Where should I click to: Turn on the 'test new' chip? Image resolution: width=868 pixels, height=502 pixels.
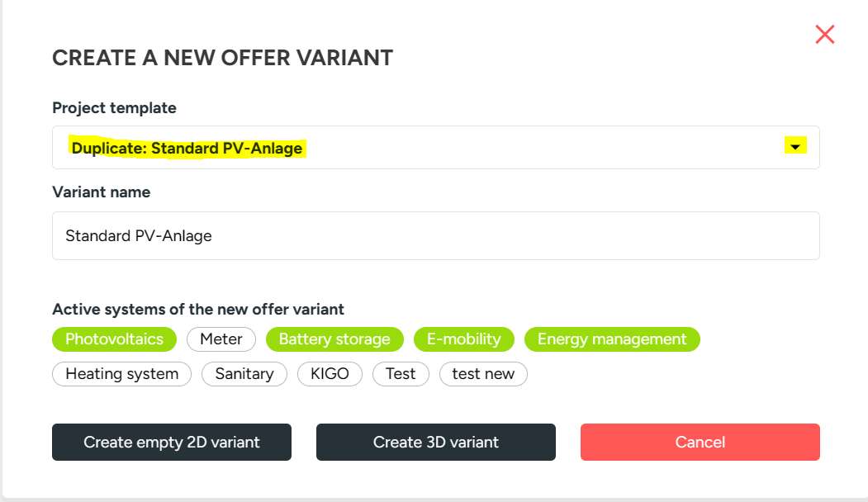pyautogui.click(x=483, y=374)
